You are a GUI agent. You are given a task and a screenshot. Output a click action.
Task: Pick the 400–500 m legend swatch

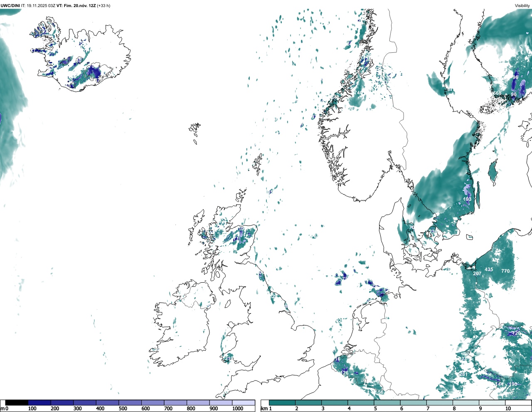107,402
